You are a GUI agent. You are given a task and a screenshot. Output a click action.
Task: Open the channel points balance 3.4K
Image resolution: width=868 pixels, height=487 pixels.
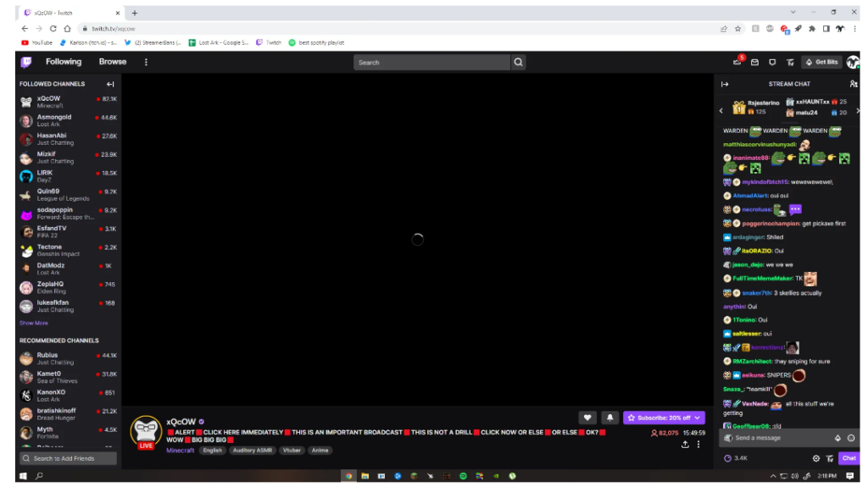[736, 458]
